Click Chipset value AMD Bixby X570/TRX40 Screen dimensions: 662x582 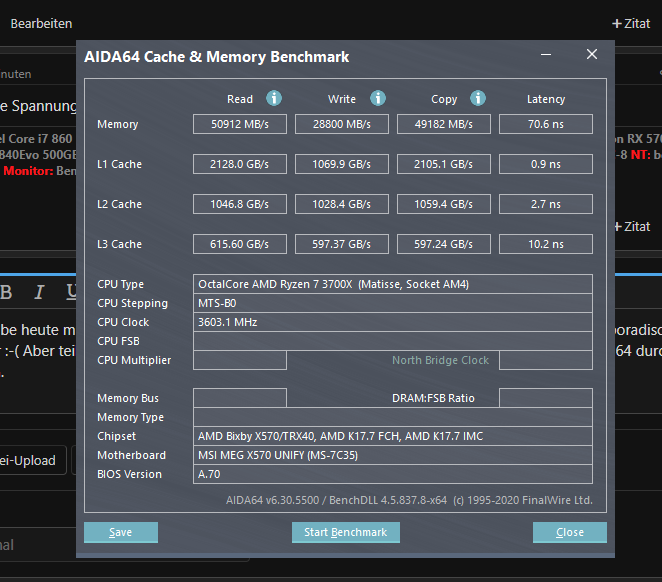click(393, 436)
